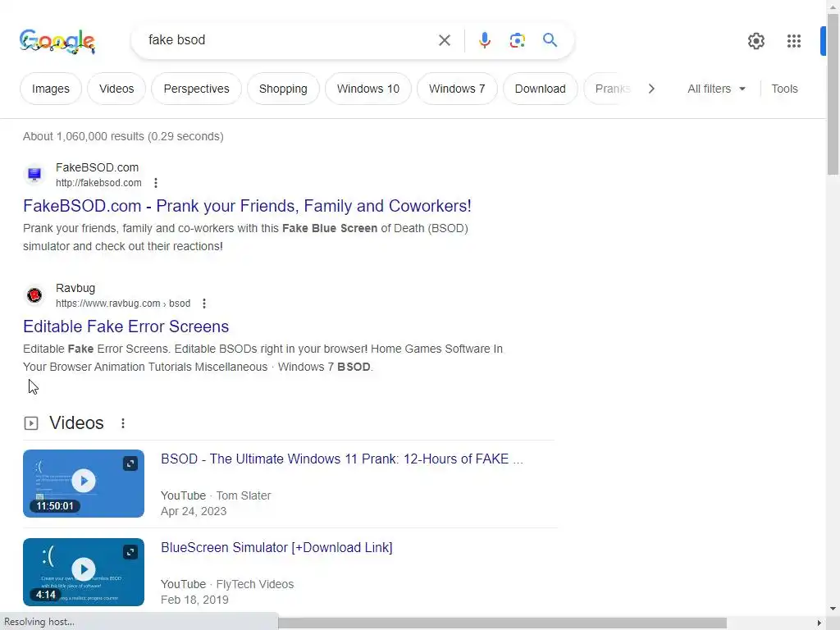Viewport: 840px width, 630px height.
Task: Open FakeBSOD.com result title link
Action: [x=247, y=206]
